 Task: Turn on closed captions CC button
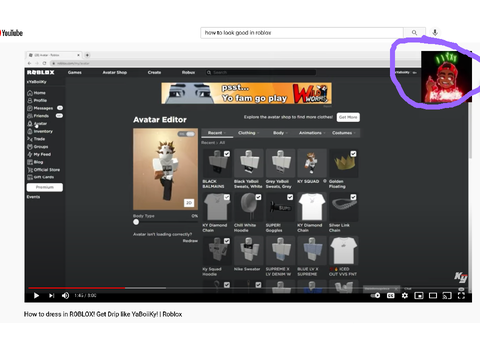tap(390, 296)
